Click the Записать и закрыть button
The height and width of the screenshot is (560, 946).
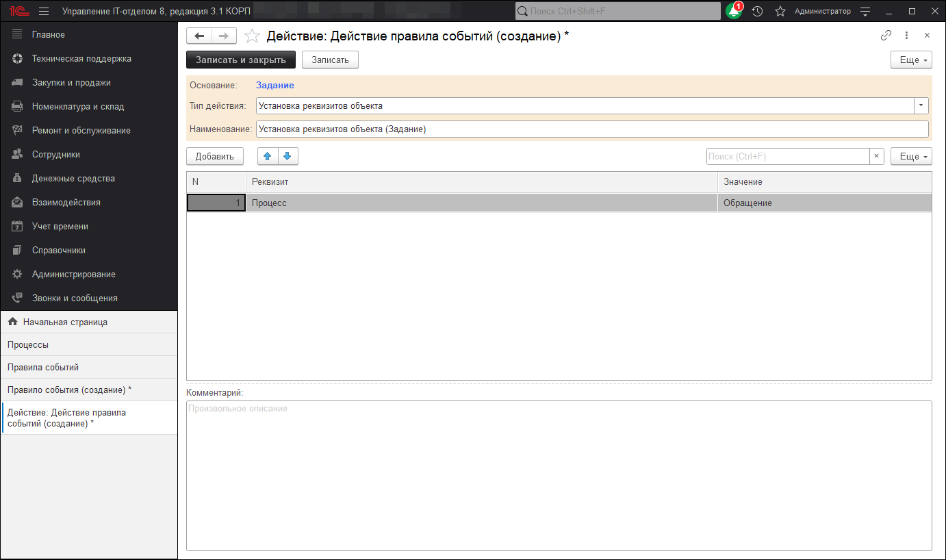240,60
